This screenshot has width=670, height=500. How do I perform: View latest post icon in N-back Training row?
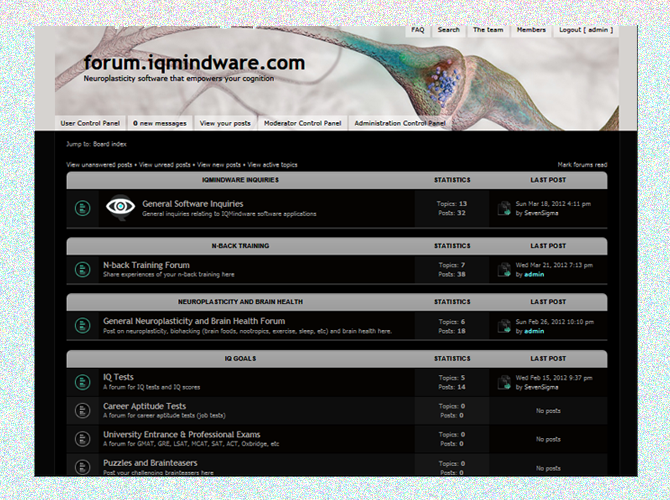tap(505, 270)
